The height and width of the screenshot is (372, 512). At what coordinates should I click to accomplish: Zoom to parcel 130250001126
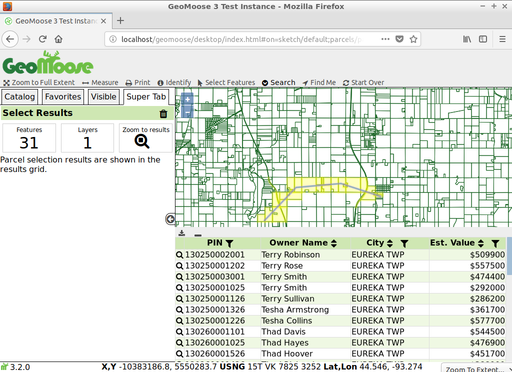pyautogui.click(x=179, y=299)
